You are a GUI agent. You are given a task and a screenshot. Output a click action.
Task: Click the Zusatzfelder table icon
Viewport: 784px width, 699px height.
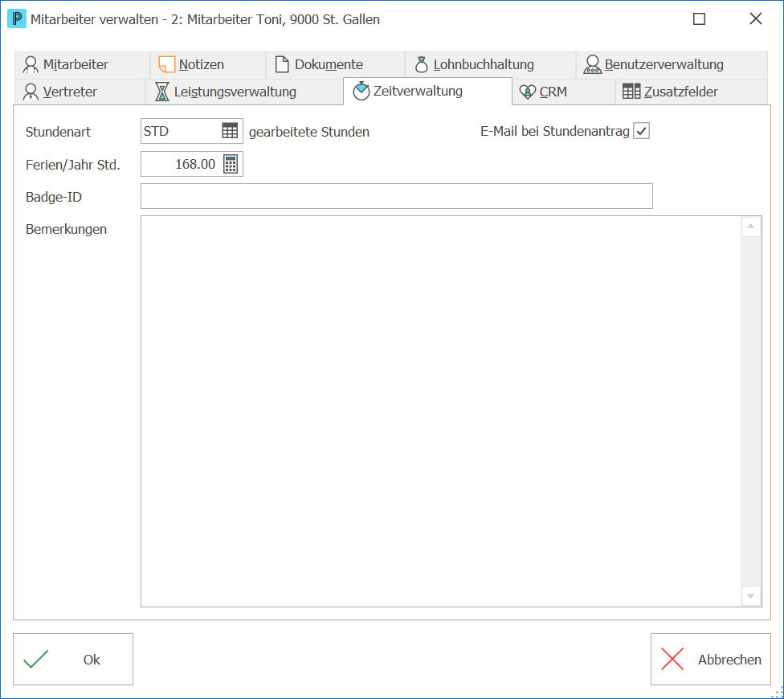(631, 92)
